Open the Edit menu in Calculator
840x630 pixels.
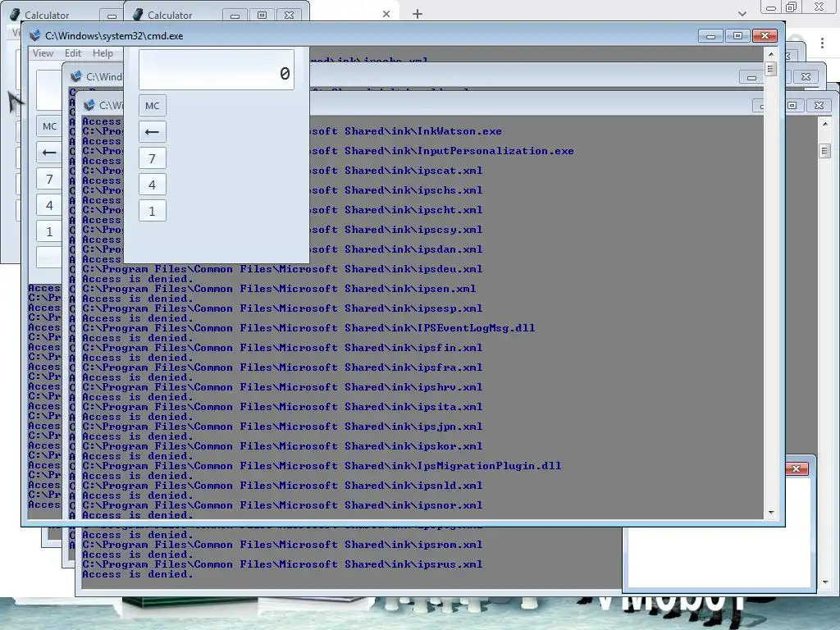pos(73,53)
